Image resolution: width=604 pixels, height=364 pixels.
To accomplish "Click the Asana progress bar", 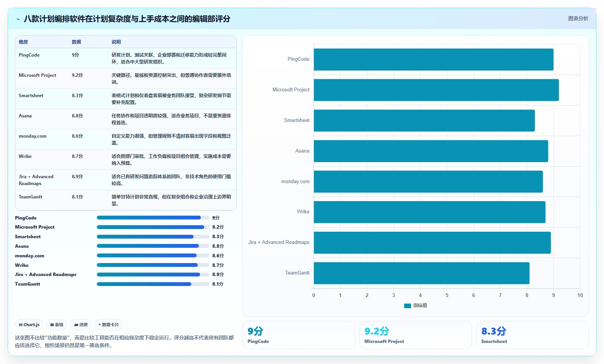I will point(153,246).
